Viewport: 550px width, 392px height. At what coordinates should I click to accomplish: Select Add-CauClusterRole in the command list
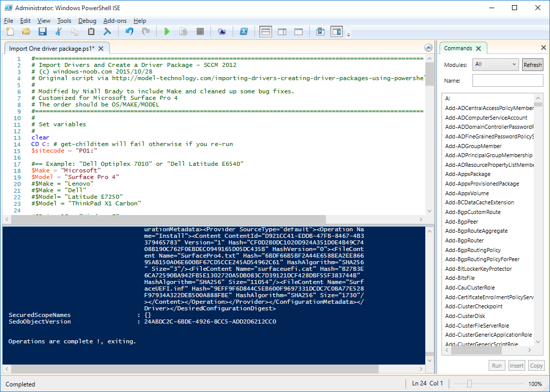click(x=470, y=288)
